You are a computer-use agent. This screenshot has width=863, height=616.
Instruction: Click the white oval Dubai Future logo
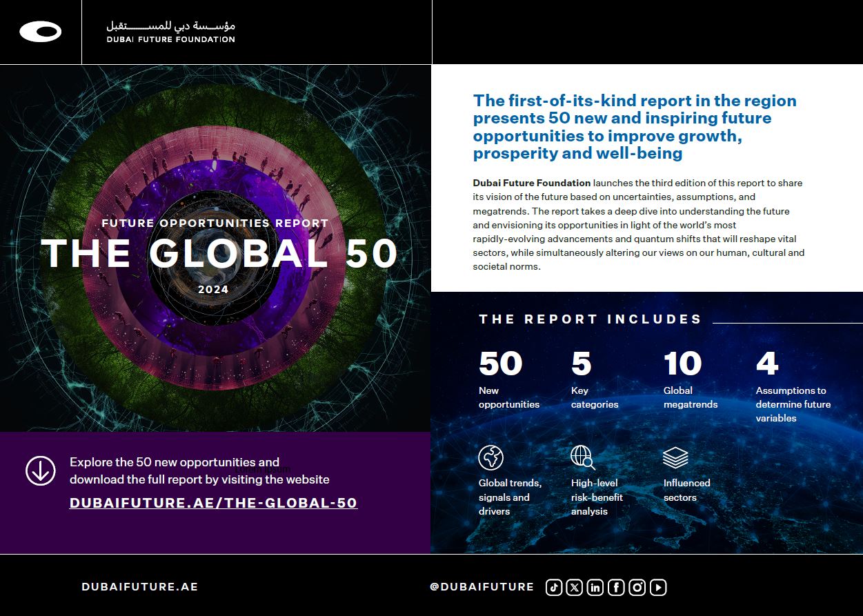click(41, 32)
